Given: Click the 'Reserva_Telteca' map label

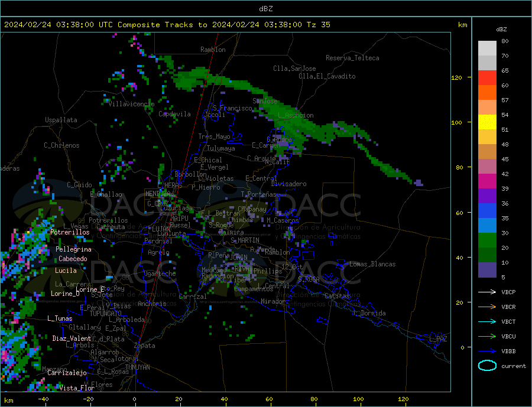Looking at the screenshot, I should click(x=352, y=58).
